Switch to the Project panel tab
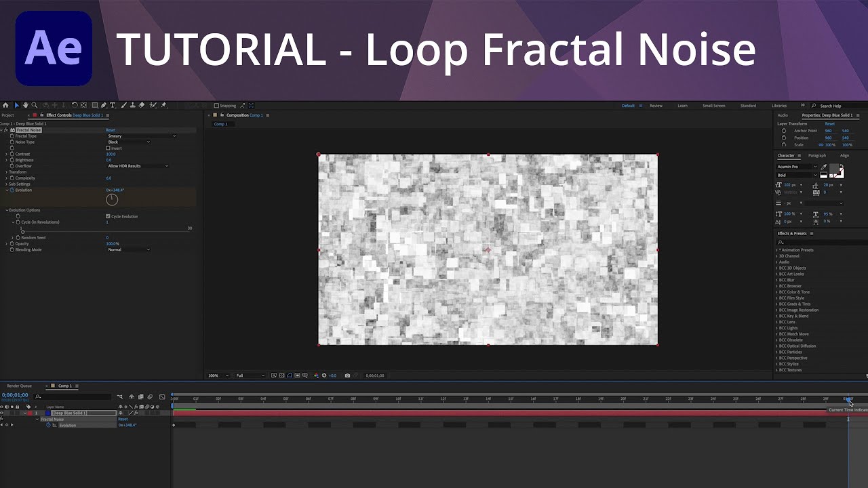The image size is (868, 488). tap(7, 115)
